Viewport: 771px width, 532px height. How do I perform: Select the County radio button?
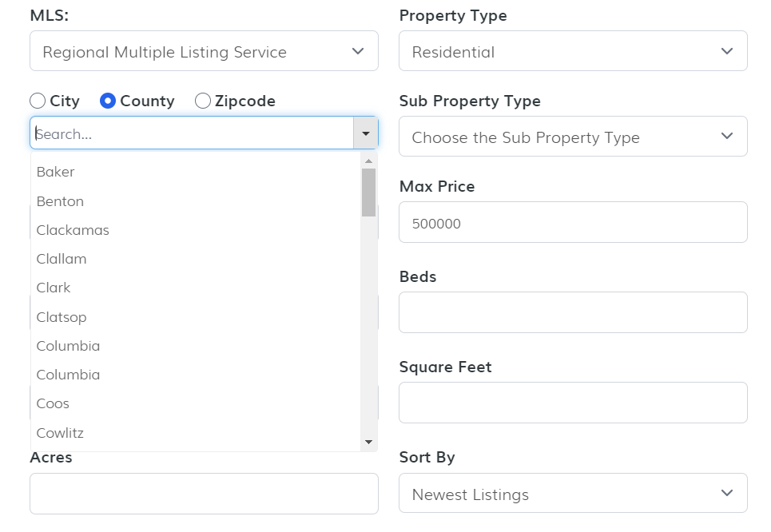pyautogui.click(x=108, y=101)
